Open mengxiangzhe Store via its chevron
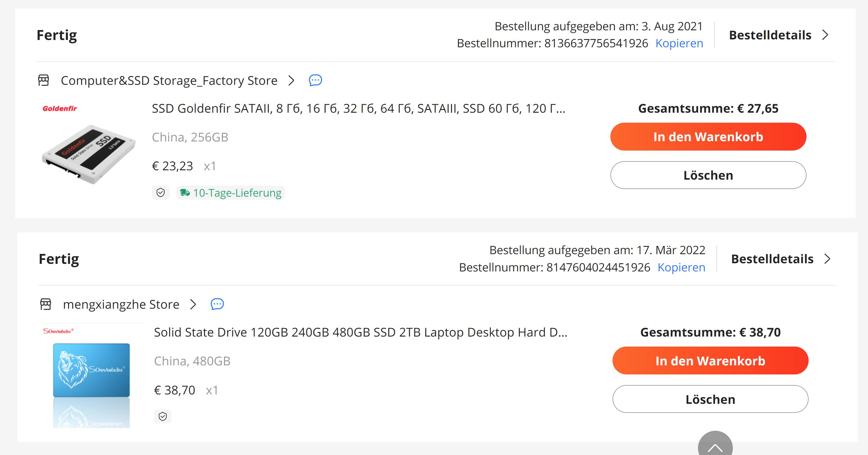The image size is (868, 455). click(x=193, y=304)
